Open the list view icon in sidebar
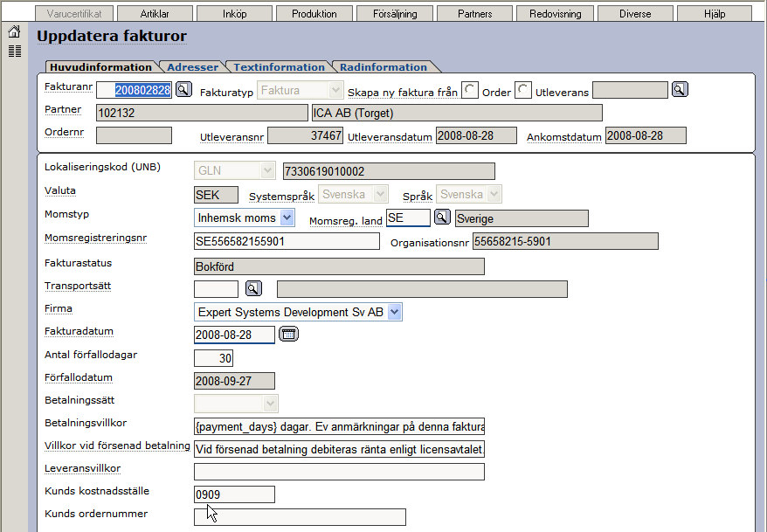767x532 pixels. coord(15,51)
